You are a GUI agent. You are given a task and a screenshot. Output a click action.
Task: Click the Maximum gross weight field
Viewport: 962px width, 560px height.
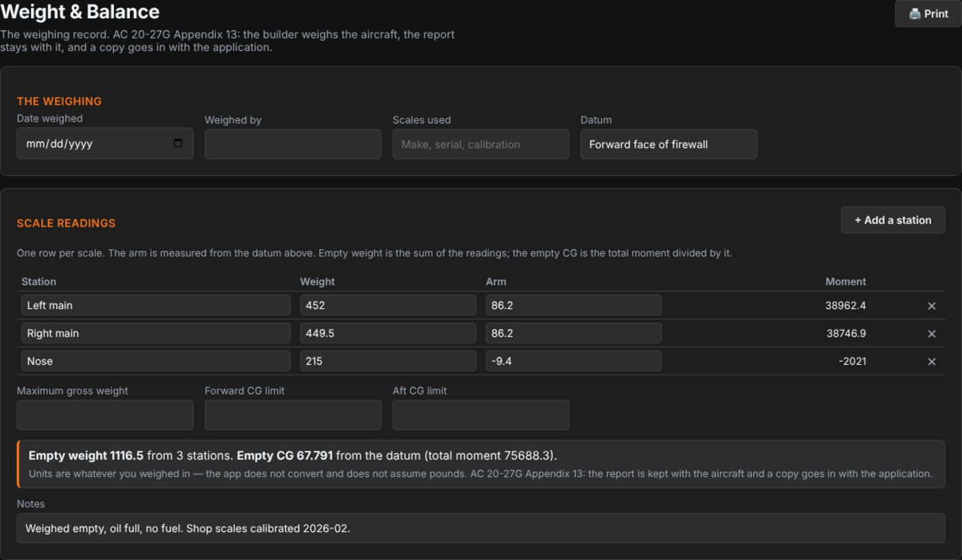pos(105,415)
